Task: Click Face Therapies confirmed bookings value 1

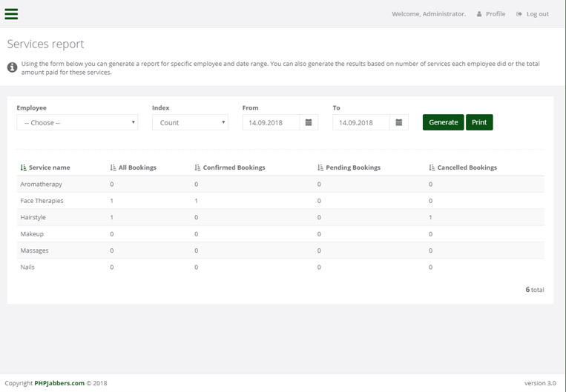Action: tap(196, 201)
